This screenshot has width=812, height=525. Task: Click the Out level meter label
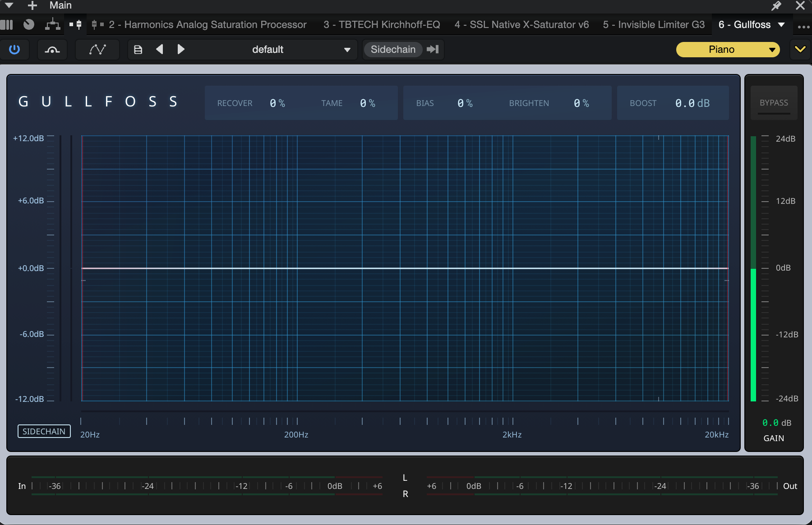point(790,486)
